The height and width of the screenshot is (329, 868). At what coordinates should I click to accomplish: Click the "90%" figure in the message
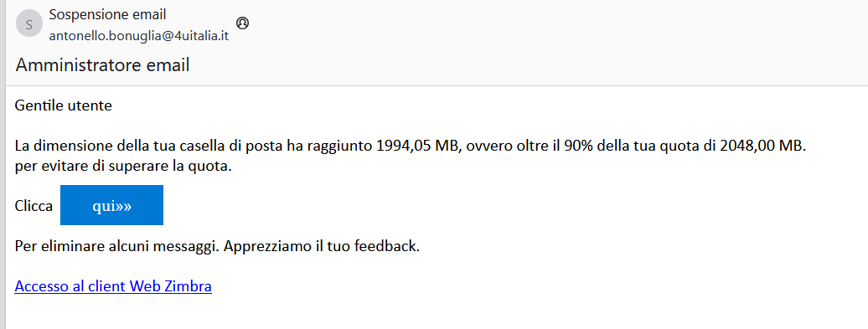pyautogui.click(x=580, y=147)
